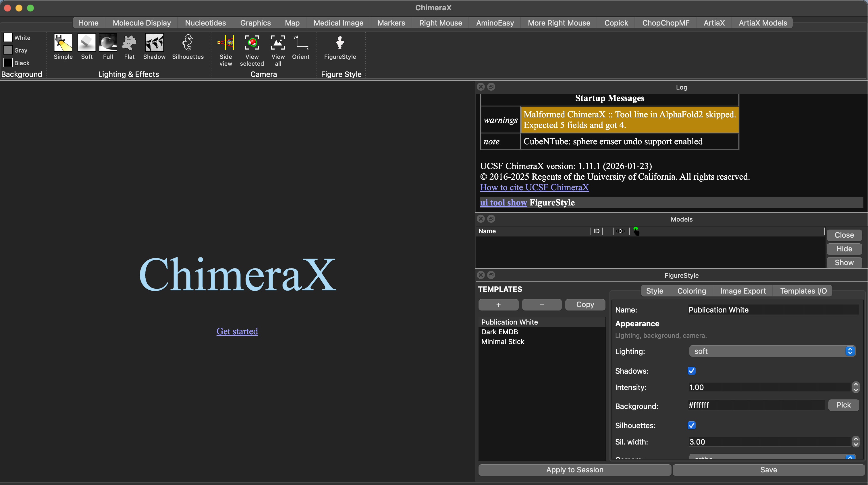
Task: Close the Log panel
Action: (x=481, y=87)
